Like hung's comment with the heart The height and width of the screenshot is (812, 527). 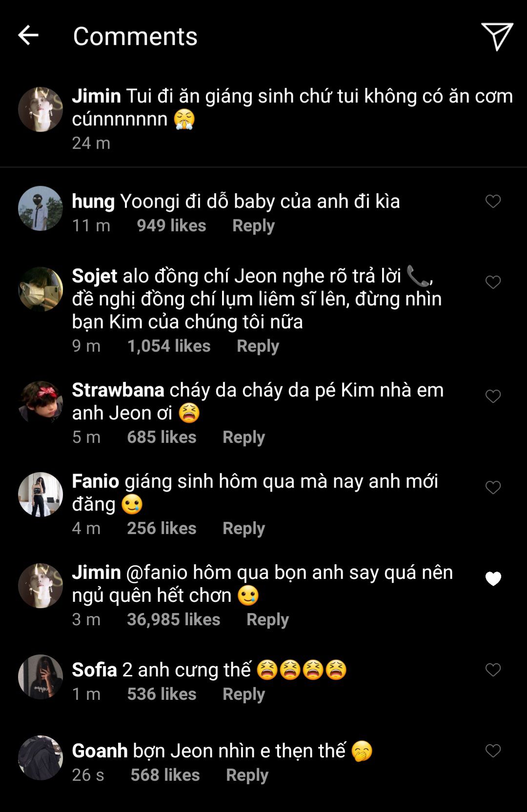pos(493,201)
